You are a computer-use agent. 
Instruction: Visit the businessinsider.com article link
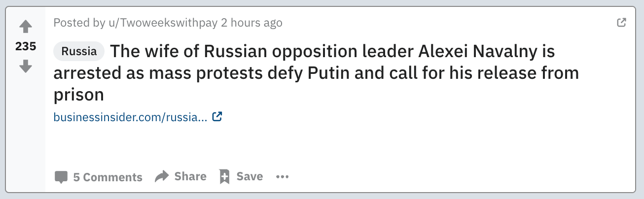pos(130,117)
